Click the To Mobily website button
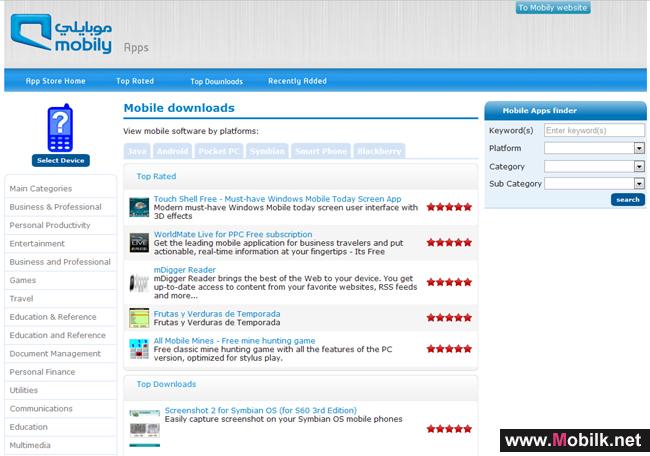This screenshot has width=650, height=456. pyautogui.click(x=553, y=8)
